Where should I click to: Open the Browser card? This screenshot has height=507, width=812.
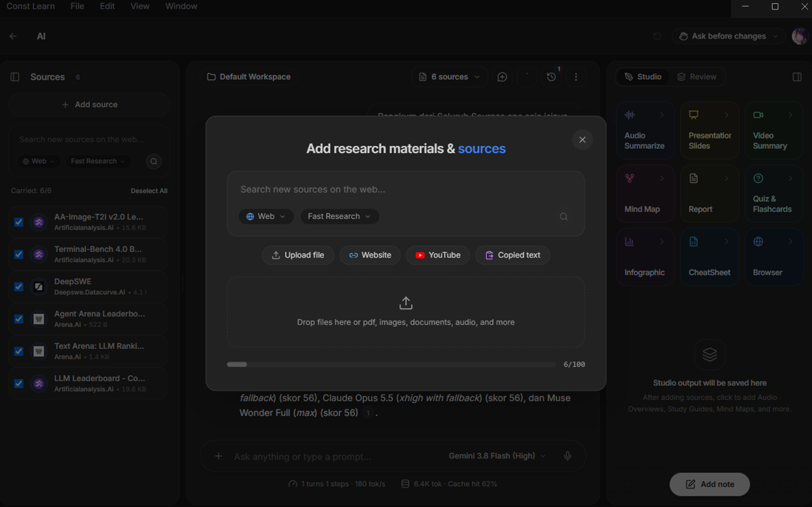pyautogui.click(x=773, y=257)
